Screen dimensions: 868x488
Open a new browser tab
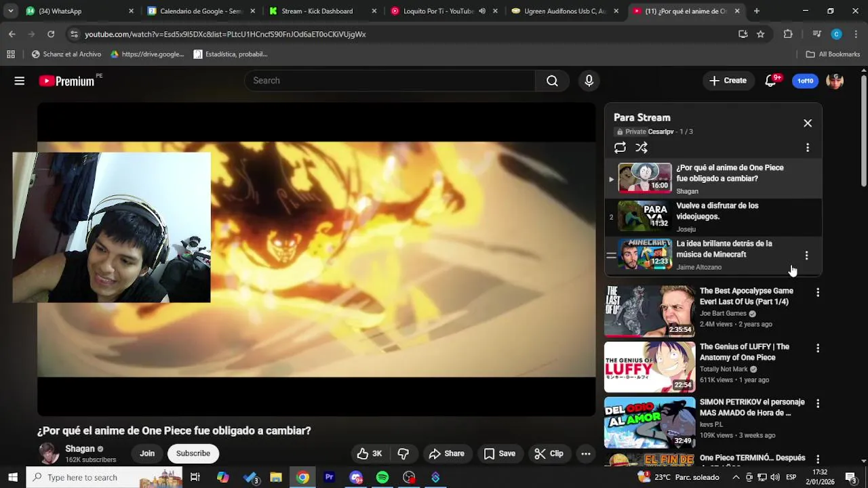[x=757, y=11]
